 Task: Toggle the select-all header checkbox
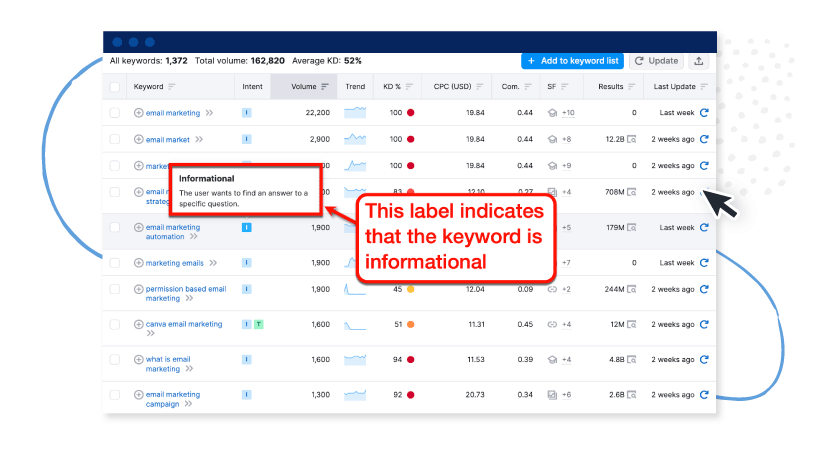coord(114,87)
